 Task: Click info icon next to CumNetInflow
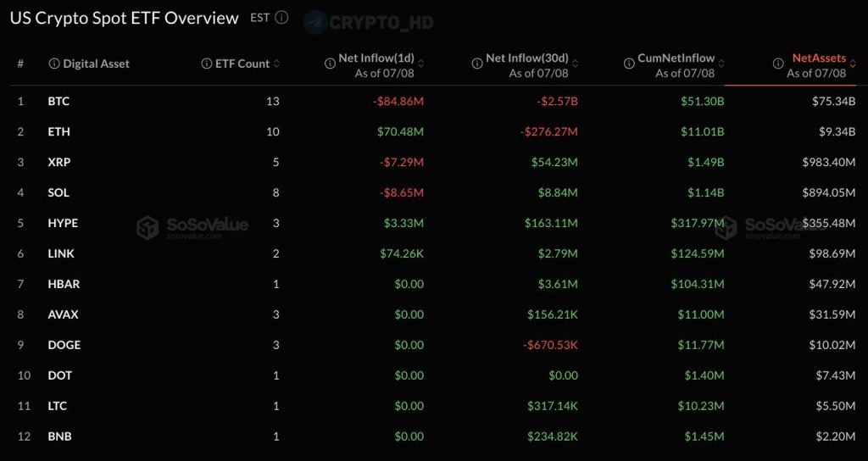point(629,64)
